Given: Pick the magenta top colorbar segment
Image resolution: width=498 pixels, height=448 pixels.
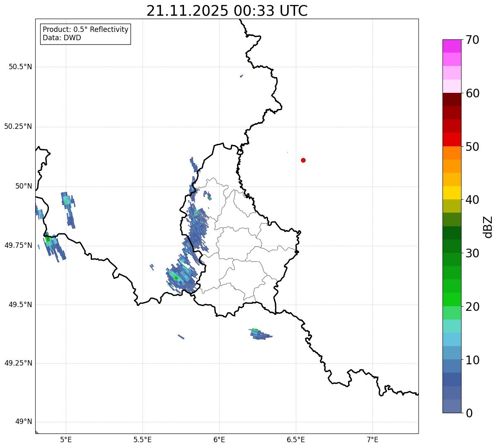Looking at the screenshot, I should point(452,46).
